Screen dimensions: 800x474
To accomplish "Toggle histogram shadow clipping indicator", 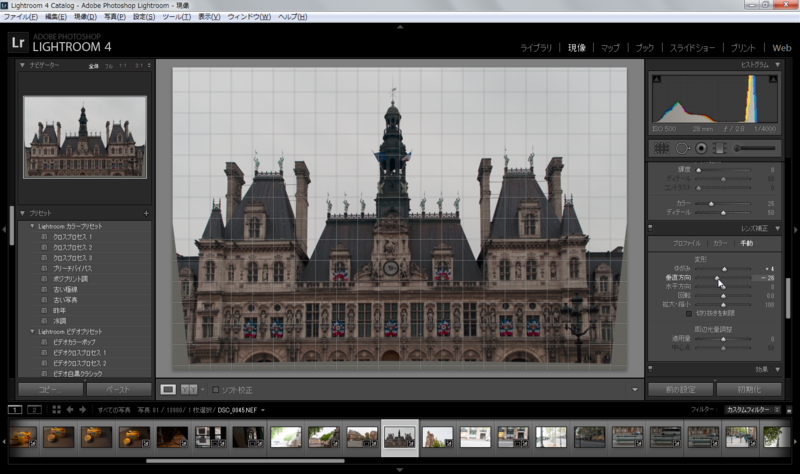I will pos(656,79).
